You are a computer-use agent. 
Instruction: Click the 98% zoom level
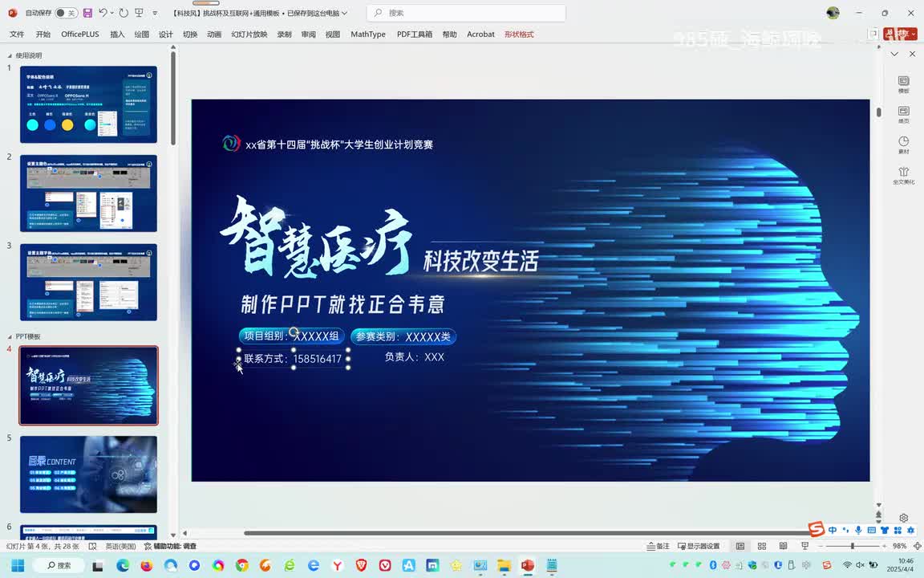point(899,546)
